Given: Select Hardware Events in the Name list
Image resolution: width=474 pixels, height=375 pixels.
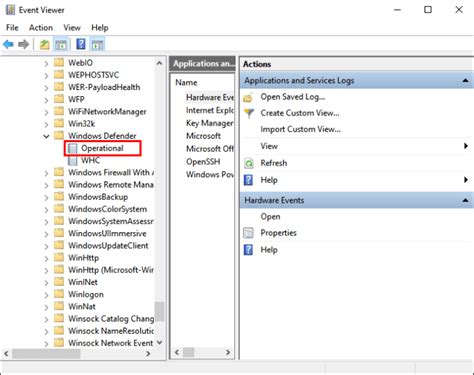Looking at the screenshot, I should point(210,97).
